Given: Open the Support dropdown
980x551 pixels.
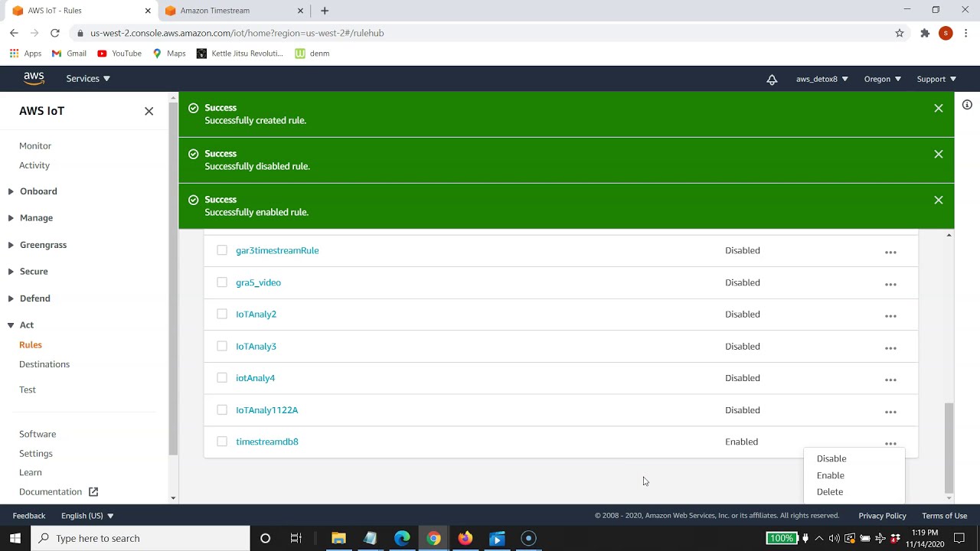Looking at the screenshot, I should click(936, 79).
